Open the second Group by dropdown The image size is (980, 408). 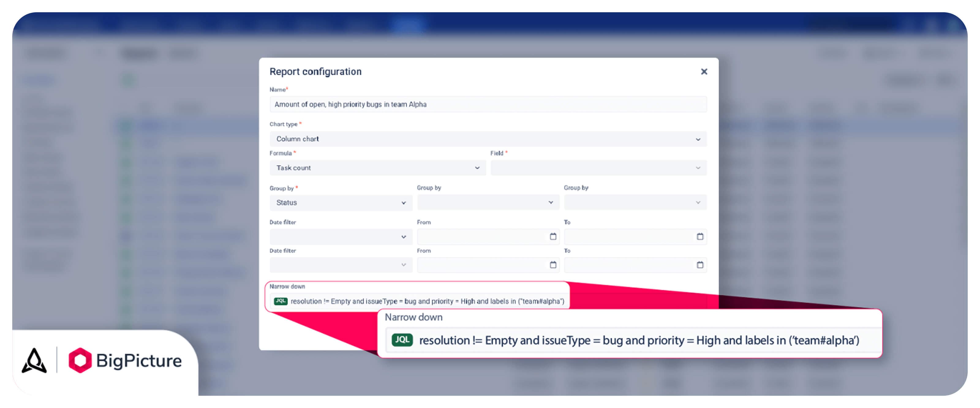point(488,202)
